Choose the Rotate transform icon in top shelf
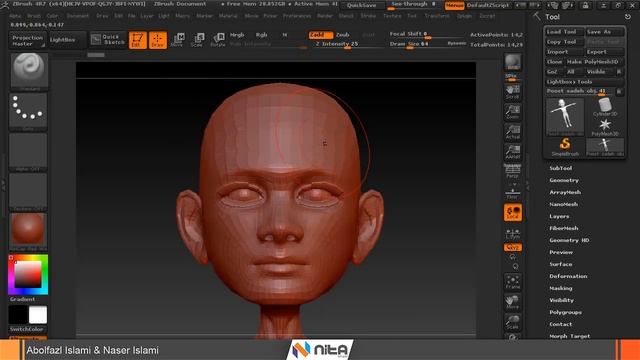 217,40
